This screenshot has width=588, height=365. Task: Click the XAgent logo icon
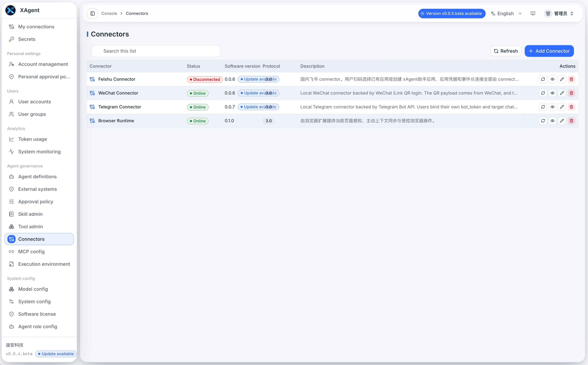point(11,10)
